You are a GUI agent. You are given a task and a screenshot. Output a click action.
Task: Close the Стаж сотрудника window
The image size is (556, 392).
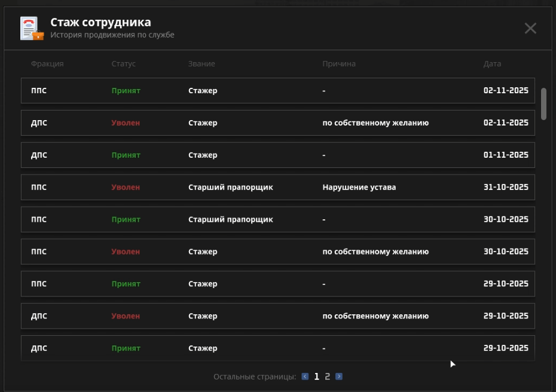coord(530,28)
